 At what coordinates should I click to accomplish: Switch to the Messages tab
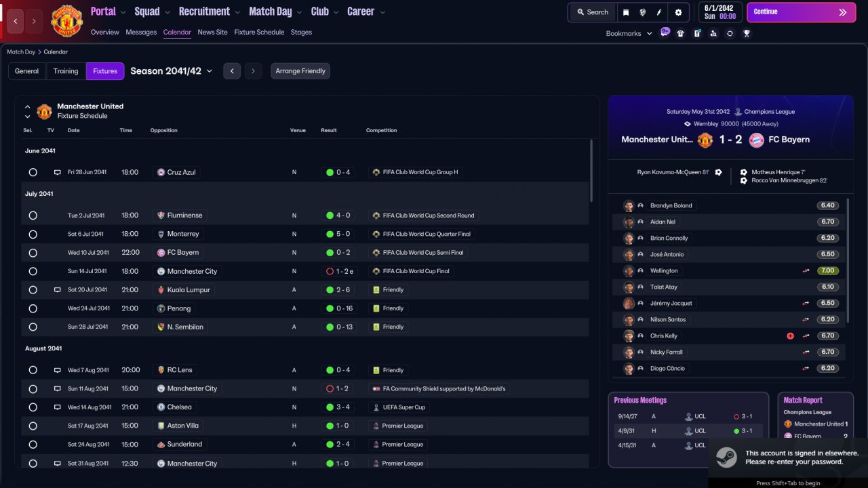(141, 32)
